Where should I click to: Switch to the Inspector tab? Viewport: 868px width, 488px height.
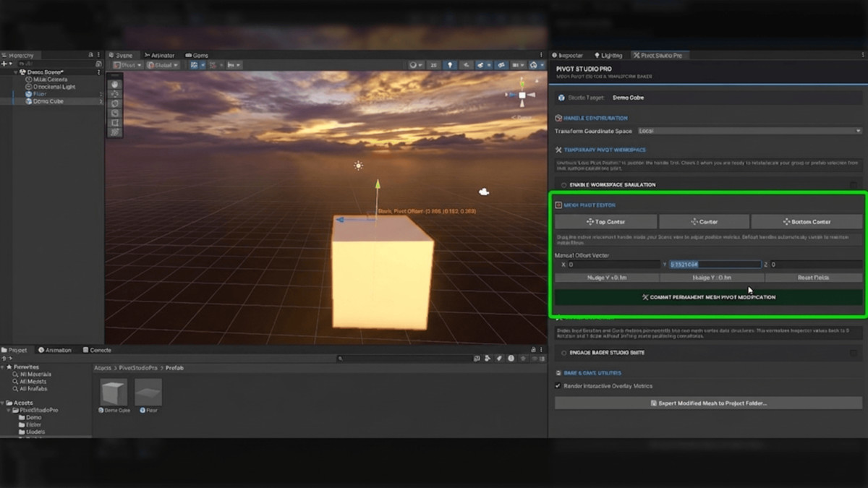click(568, 55)
